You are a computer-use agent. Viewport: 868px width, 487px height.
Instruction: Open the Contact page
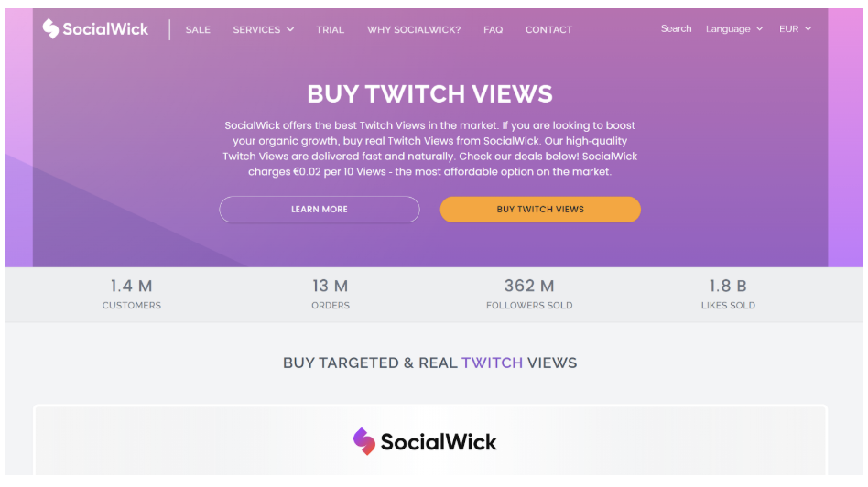point(548,30)
